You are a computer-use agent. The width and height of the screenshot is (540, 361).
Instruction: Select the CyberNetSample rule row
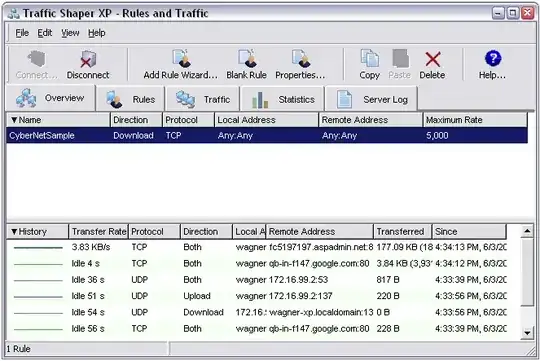[267, 135]
